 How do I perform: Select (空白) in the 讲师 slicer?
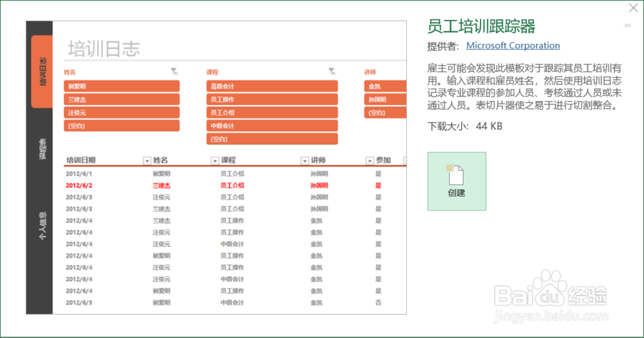click(385, 113)
